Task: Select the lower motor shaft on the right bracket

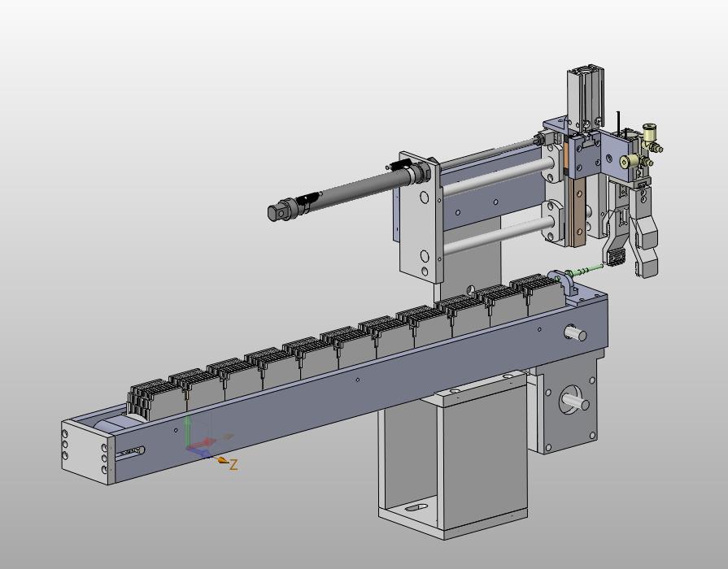Action: tap(575, 401)
